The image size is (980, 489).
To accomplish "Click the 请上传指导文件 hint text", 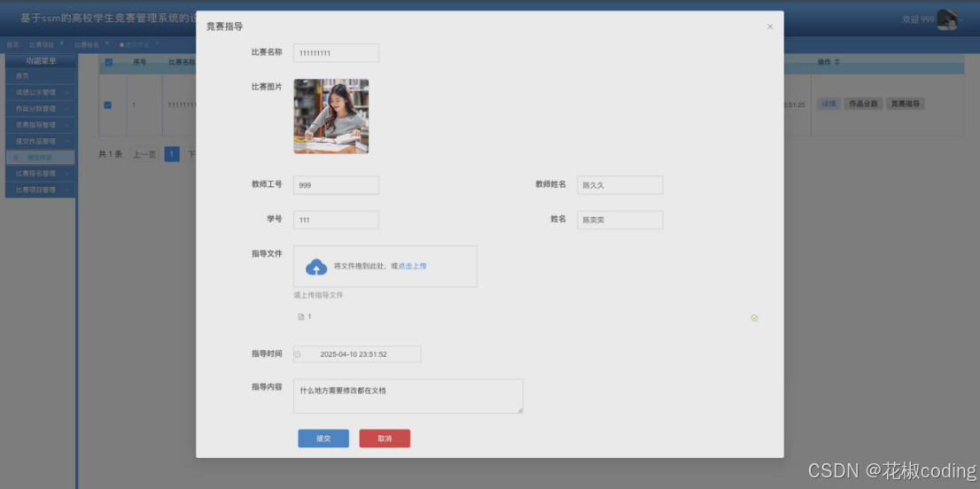I will point(319,295).
